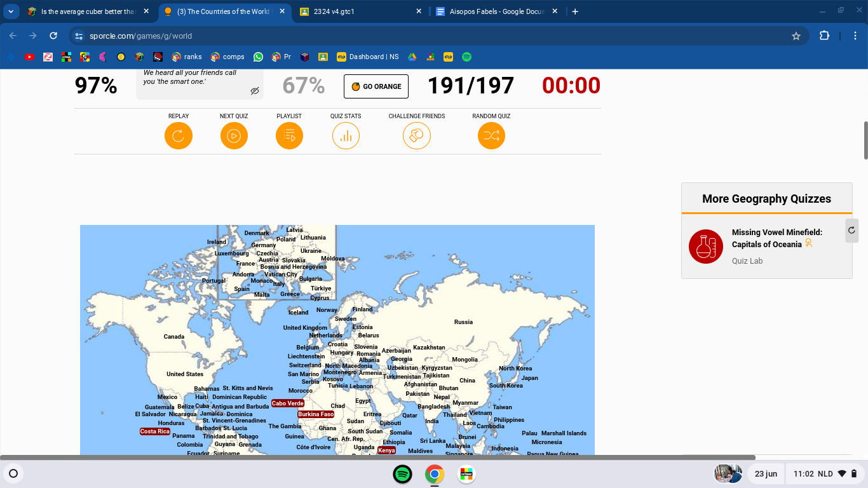Hide the quiz comment with eye-slash icon

[255, 91]
